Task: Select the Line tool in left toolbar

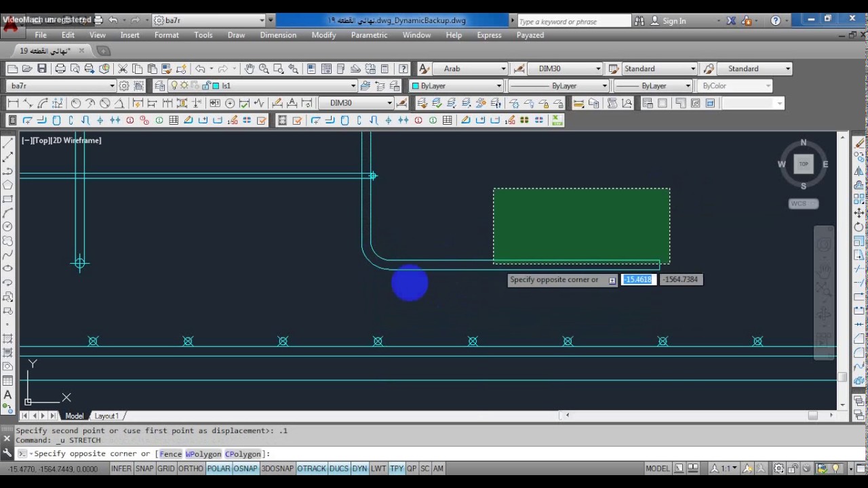Action: click(x=8, y=143)
